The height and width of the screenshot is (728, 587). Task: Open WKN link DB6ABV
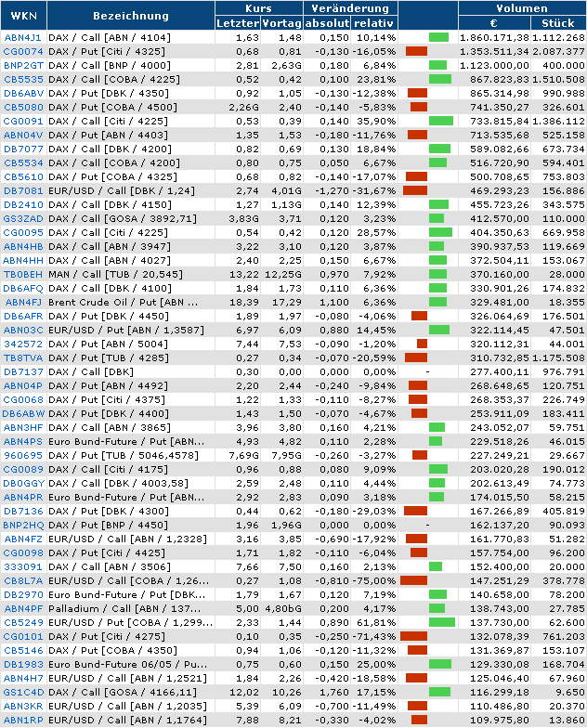(23, 93)
